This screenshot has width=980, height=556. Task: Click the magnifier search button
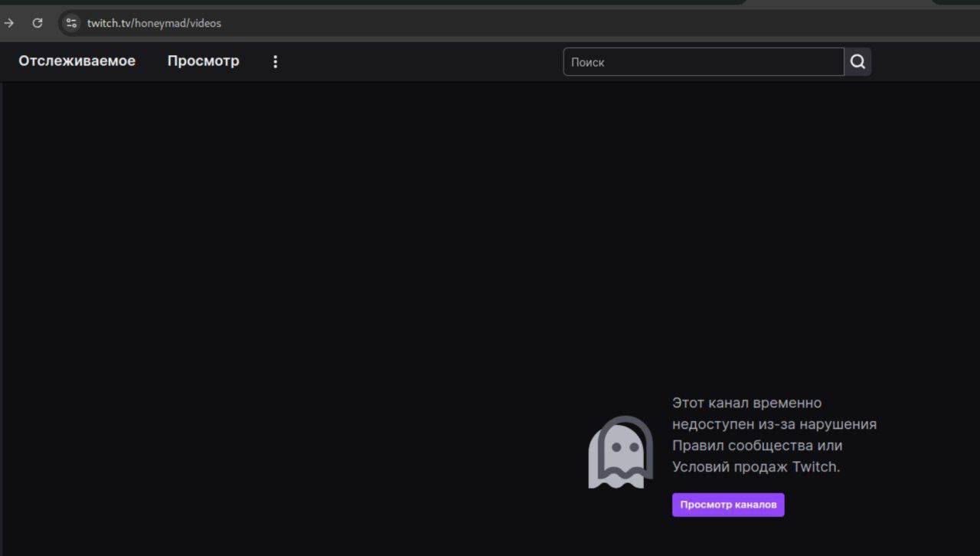(x=857, y=62)
